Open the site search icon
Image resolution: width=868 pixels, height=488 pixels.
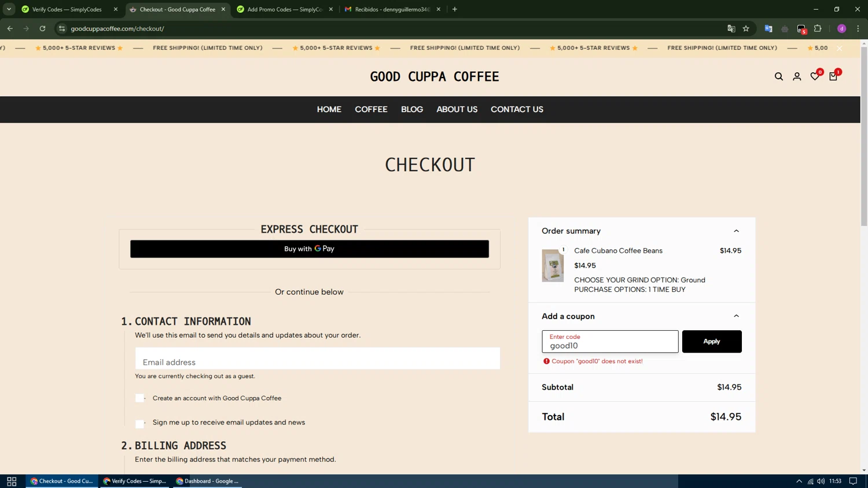(778, 76)
